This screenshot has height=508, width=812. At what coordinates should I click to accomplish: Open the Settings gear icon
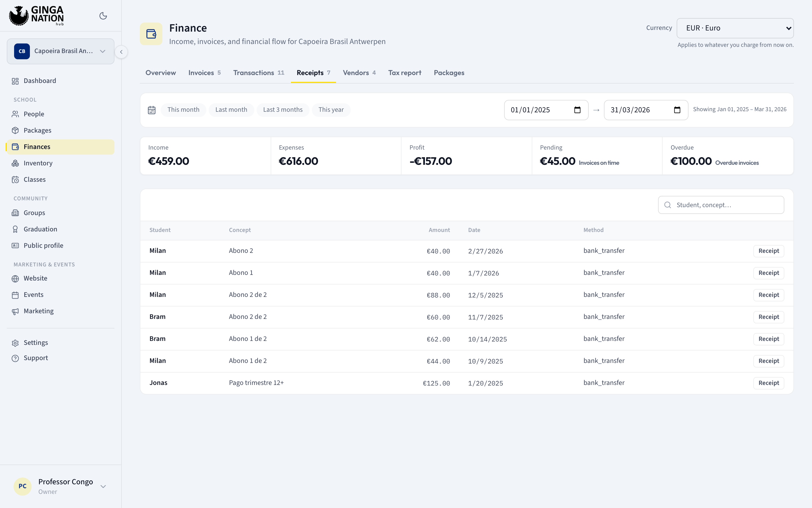15,343
